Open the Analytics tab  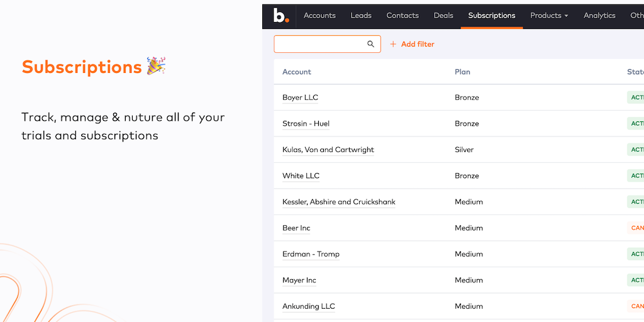point(599,16)
